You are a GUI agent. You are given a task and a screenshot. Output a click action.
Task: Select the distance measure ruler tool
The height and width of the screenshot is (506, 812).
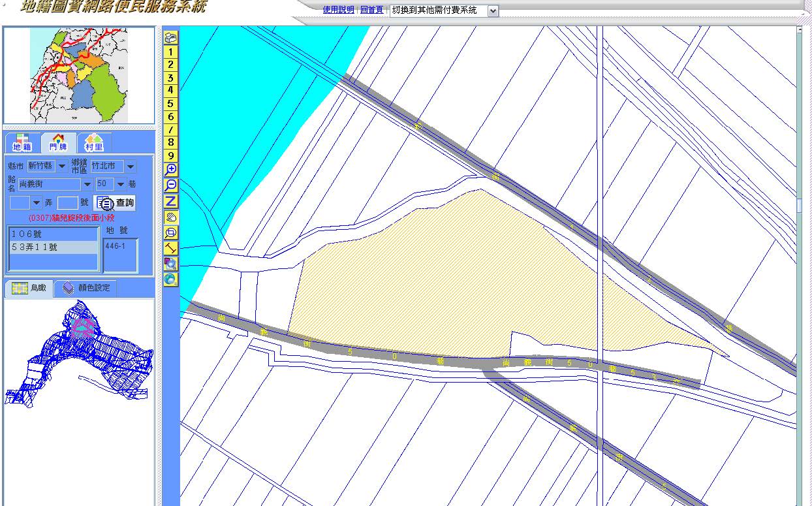[170, 248]
